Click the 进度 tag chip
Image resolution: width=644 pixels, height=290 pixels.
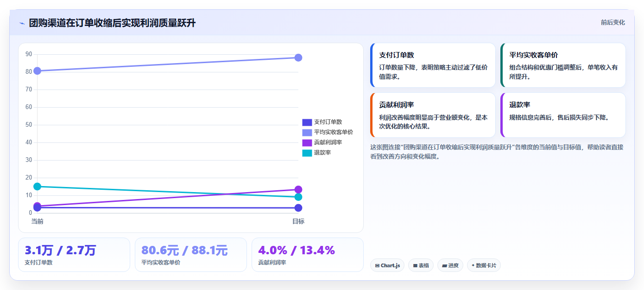pyautogui.click(x=450, y=265)
